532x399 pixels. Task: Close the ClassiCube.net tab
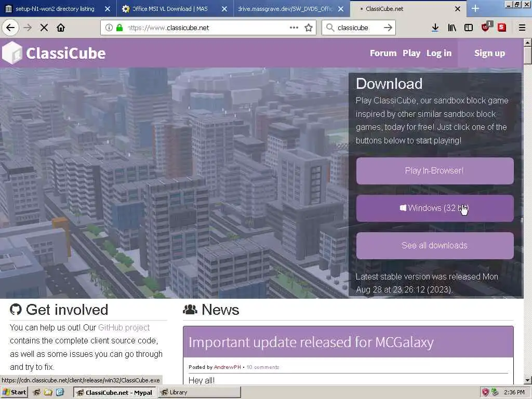tap(457, 9)
